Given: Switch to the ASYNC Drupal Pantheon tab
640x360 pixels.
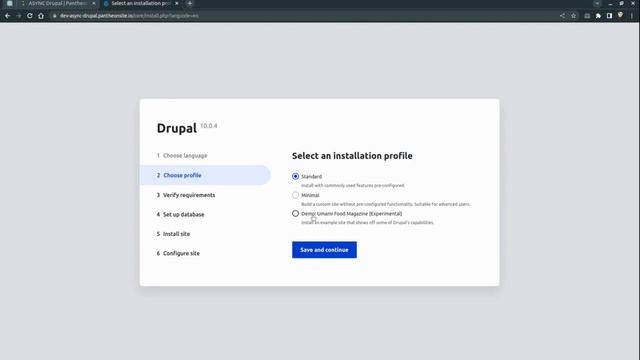Looking at the screenshot, I should [x=57, y=3].
